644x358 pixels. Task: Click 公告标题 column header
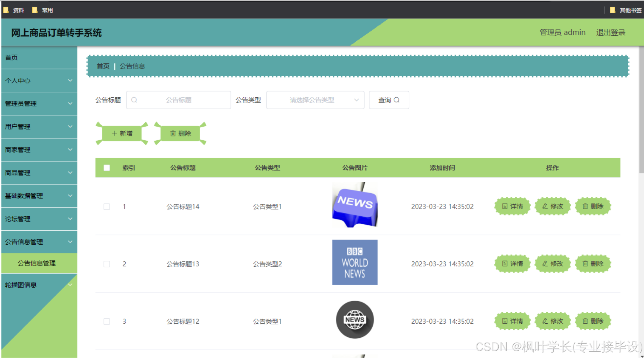click(x=183, y=168)
